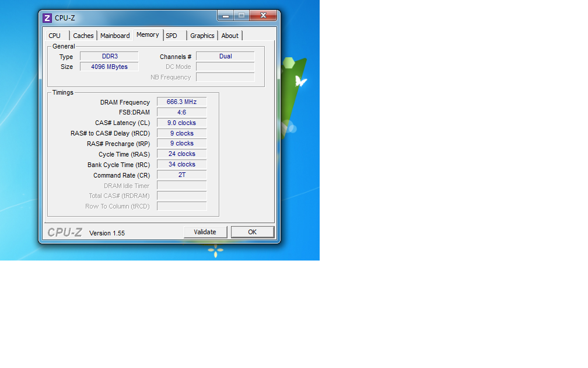Click the empty Total CAS# (tRDRAM) field
Image resolution: width=588 pixels, height=368 pixels.
tap(182, 196)
